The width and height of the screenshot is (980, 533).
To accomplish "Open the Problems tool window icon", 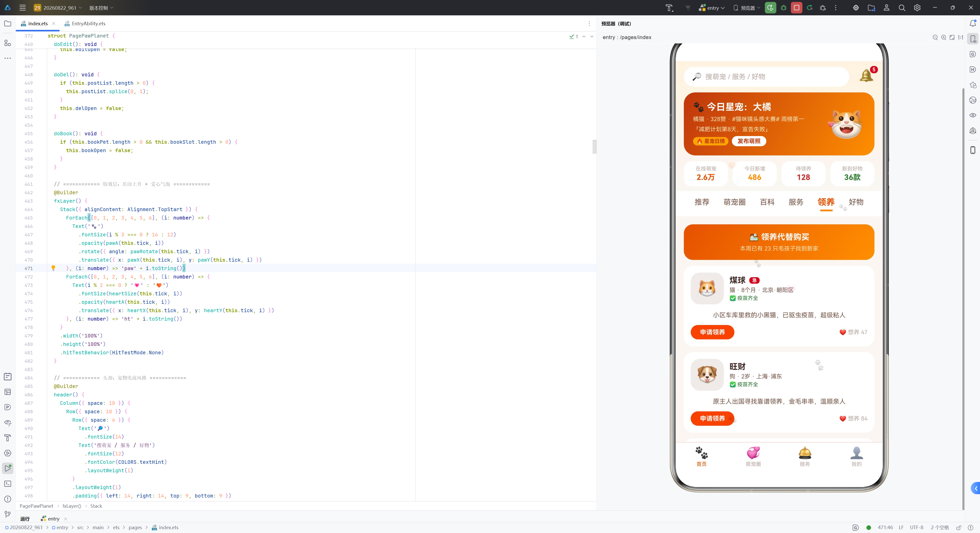I will point(8,499).
